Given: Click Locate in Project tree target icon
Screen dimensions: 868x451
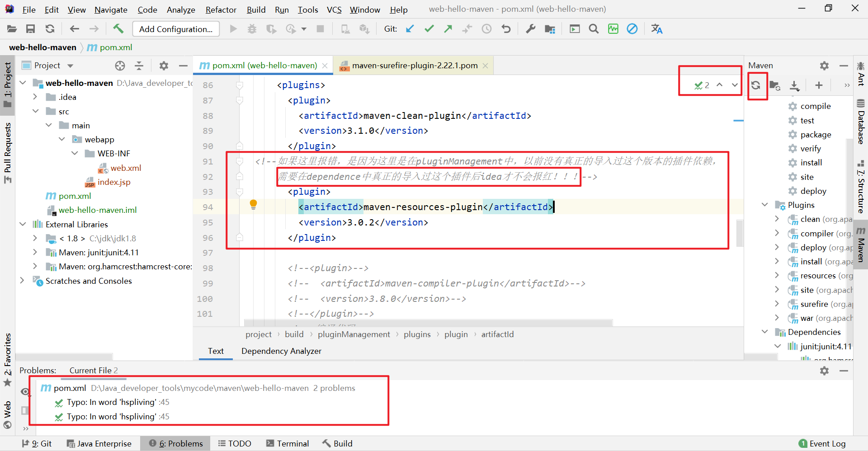Looking at the screenshot, I should click(x=120, y=66).
